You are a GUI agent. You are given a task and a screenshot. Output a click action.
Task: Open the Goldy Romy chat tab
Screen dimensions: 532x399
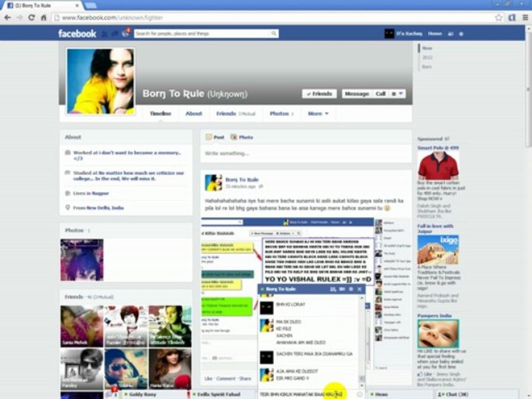[x=155, y=394]
